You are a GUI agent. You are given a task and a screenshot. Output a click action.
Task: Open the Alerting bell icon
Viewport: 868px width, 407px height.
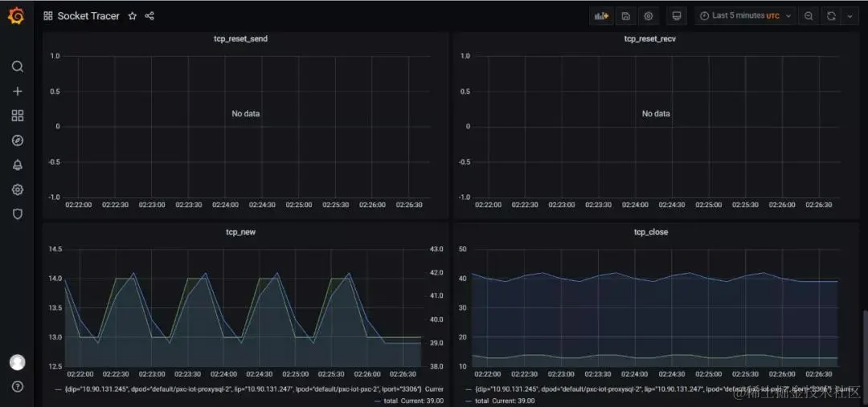tap(17, 165)
